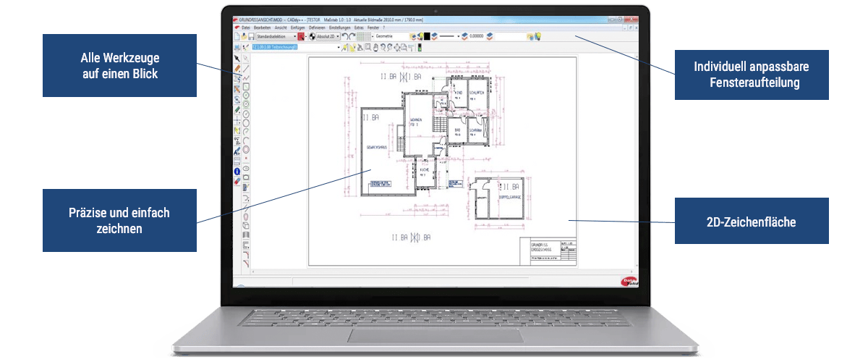This screenshot has height=362, width=868.
Task: Select the arrow pointer tool in left toolbar
Action: 237,58
